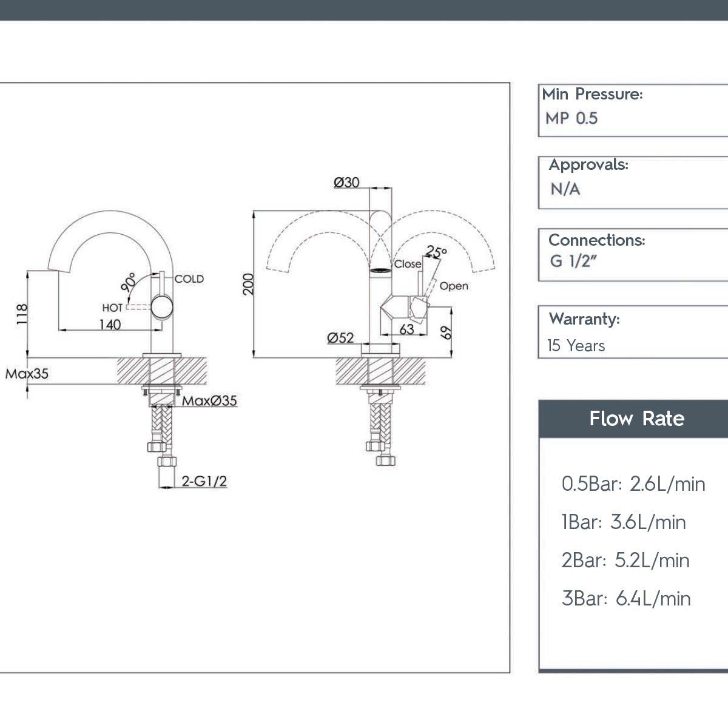Click the '63' handle length dimension
The image size is (728, 728).
[406, 329]
